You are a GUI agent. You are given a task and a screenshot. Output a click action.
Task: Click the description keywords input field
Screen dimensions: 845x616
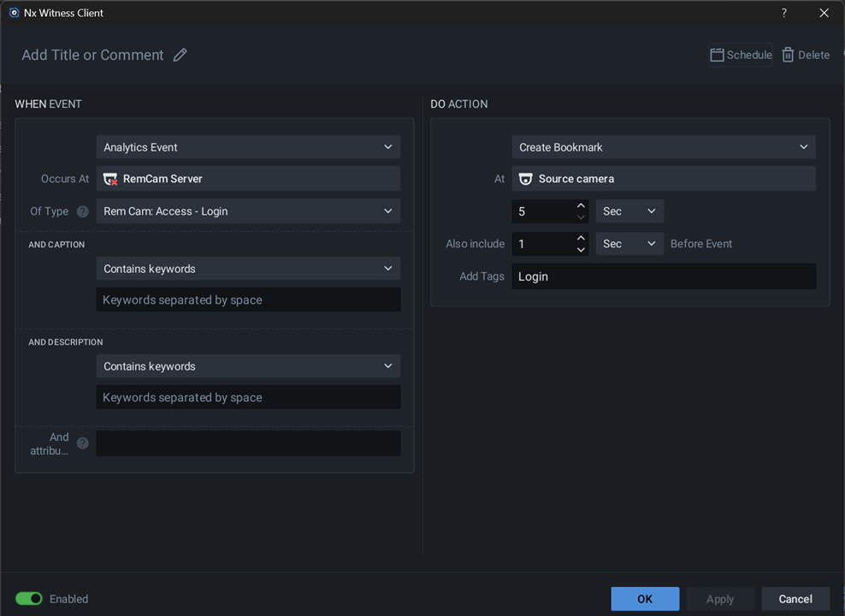click(248, 397)
